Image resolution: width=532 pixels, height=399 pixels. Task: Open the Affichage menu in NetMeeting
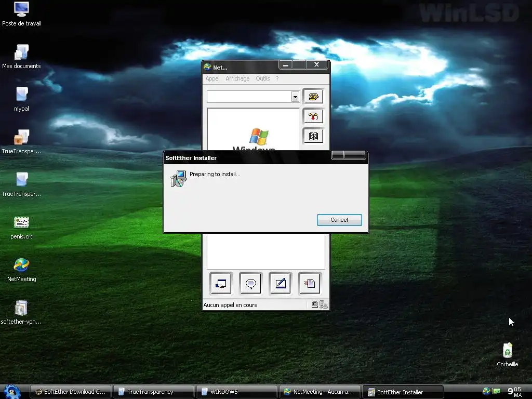click(237, 79)
